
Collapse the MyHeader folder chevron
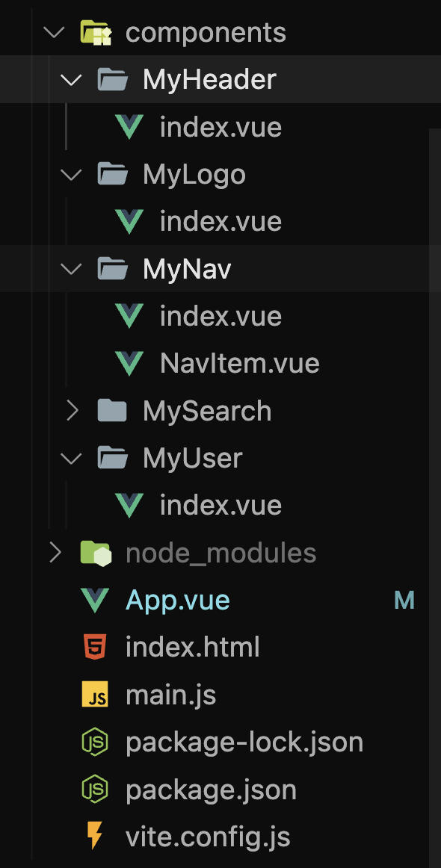[x=72, y=80]
